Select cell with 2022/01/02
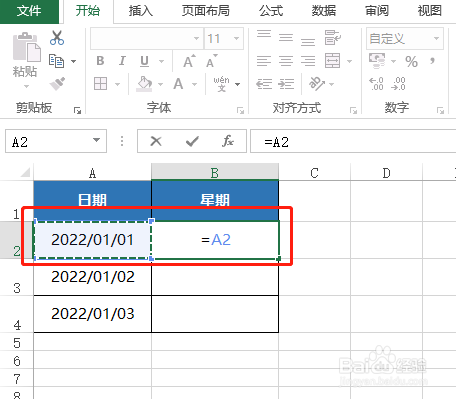The image size is (456, 399). [93, 277]
